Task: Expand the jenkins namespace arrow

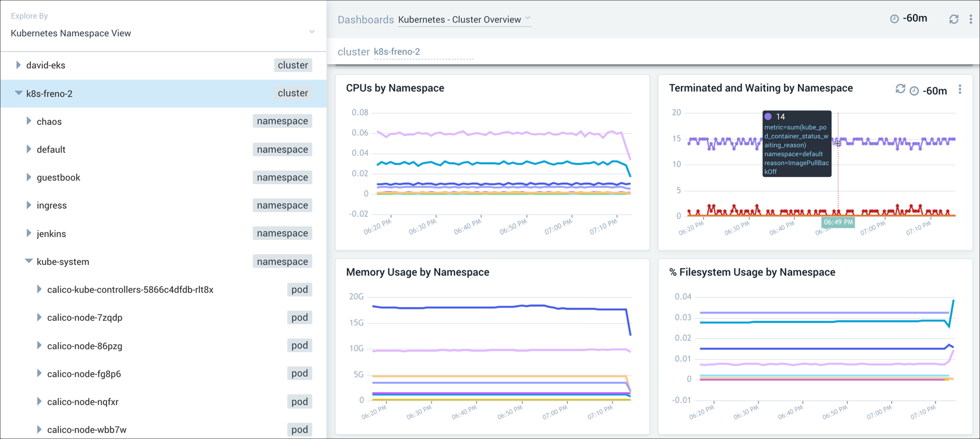Action: (29, 233)
